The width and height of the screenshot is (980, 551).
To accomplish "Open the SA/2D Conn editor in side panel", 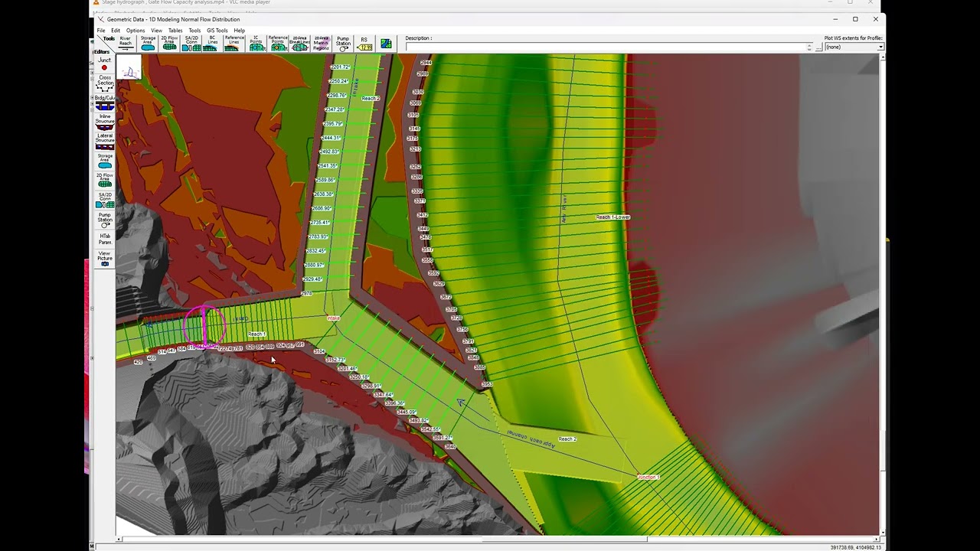I will click(104, 201).
